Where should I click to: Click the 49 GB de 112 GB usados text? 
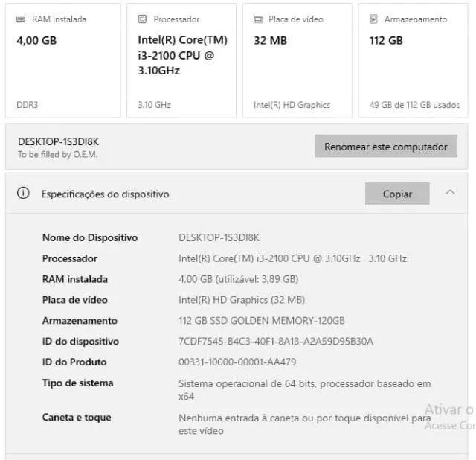tap(414, 105)
